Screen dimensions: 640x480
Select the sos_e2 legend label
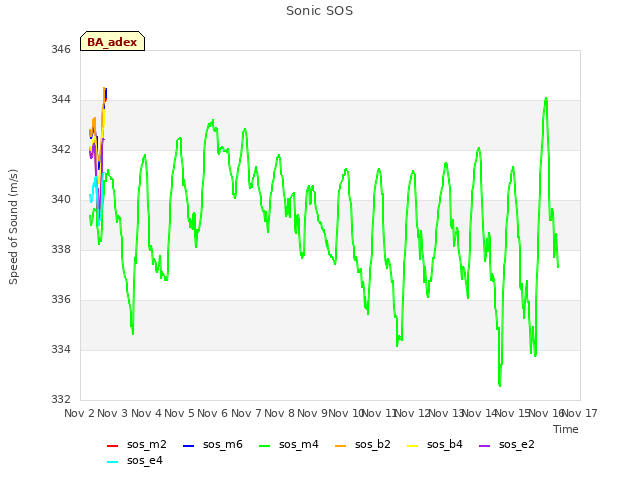click(x=516, y=444)
